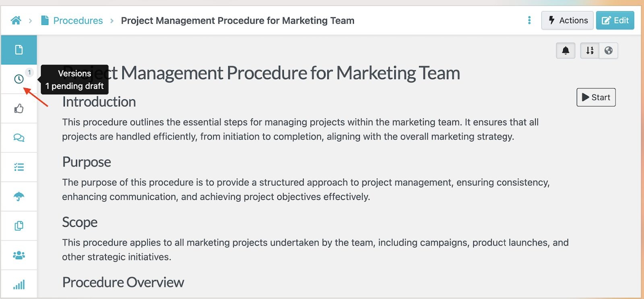Image resolution: width=644 pixels, height=299 pixels.
Task: Navigate to Procedures in breadcrumb
Action: (x=79, y=20)
